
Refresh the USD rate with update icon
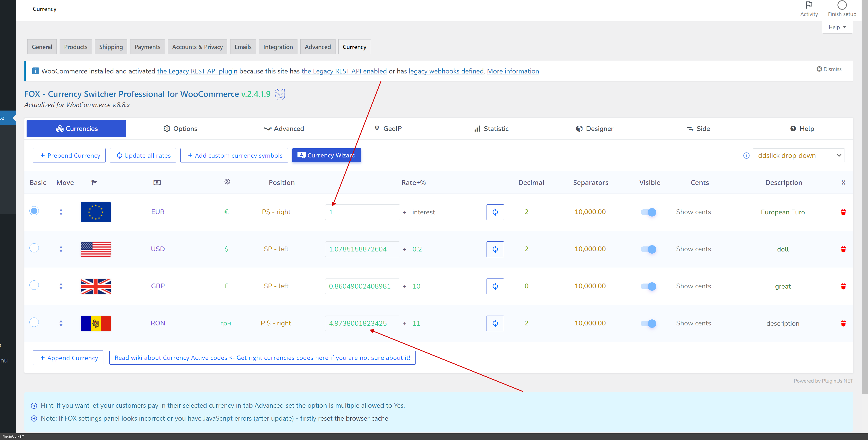click(495, 249)
